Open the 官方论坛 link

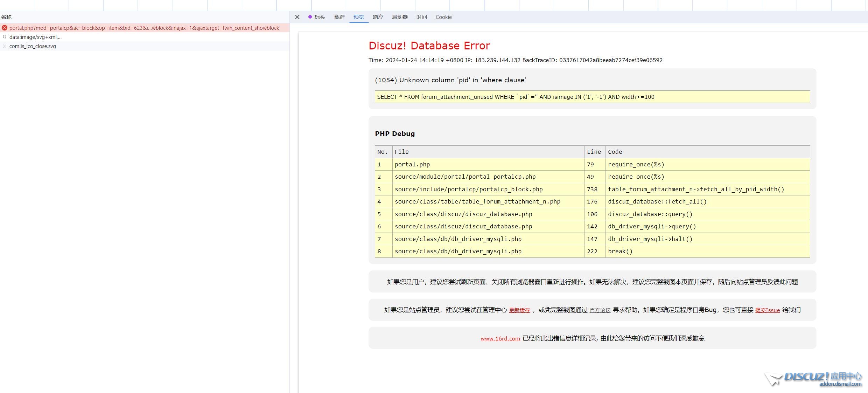pyautogui.click(x=600, y=310)
